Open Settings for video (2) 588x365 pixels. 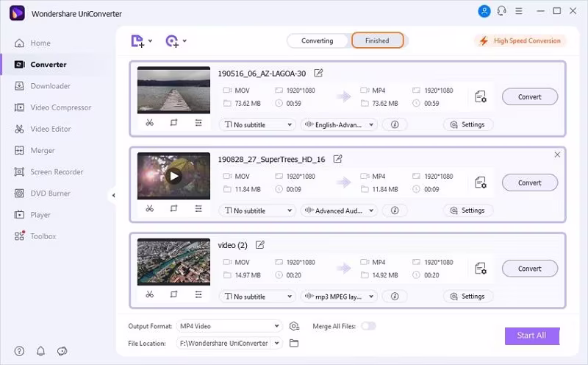coord(468,297)
